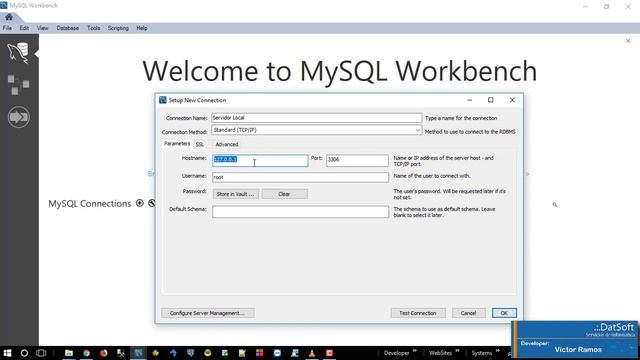Open the Scripting menu
The width and height of the screenshot is (640, 360).
[118, 28]
